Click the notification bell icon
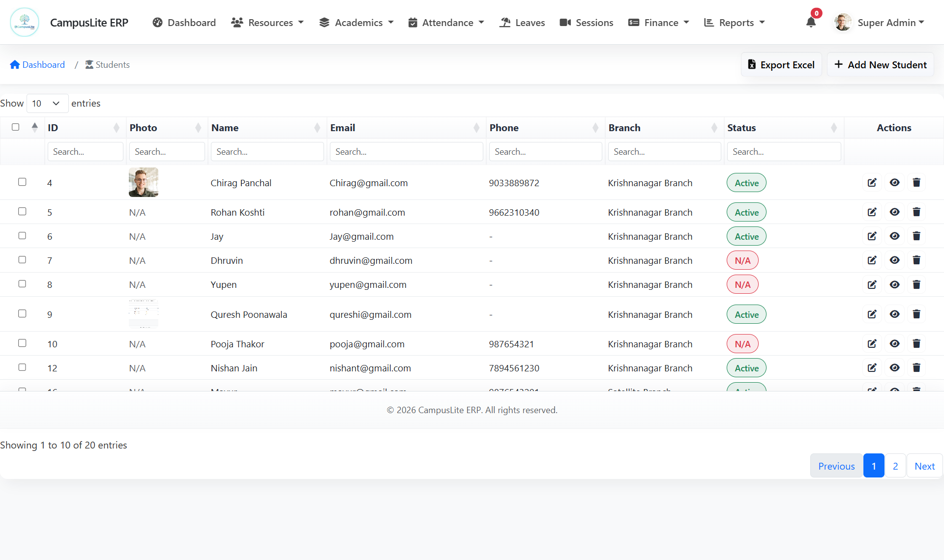The height and width of the screenshot is (560, 944). [x=811, y=22]
